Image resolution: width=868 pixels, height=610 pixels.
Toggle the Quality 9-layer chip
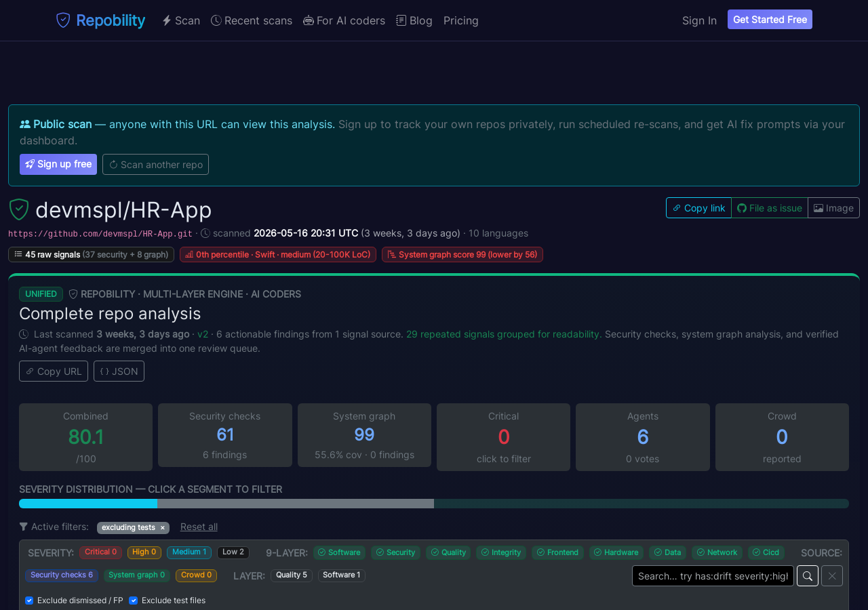pyautogui.click(x=448, y=552)
